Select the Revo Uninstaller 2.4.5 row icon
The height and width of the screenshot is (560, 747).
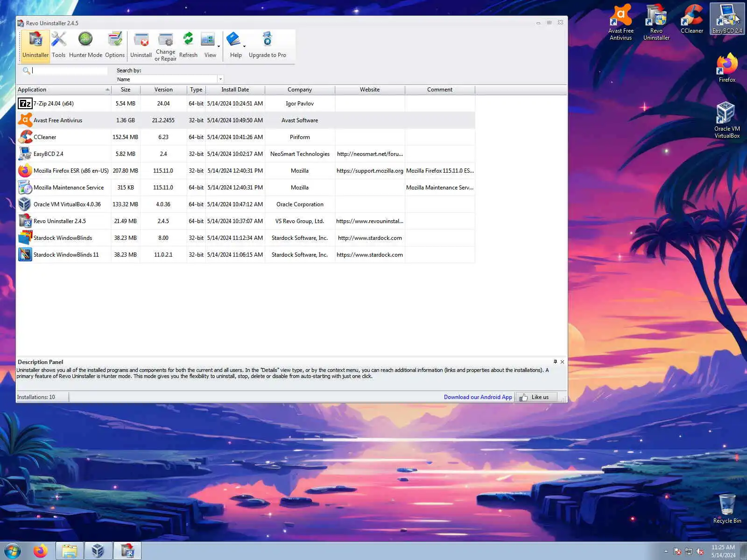(25, 221)
